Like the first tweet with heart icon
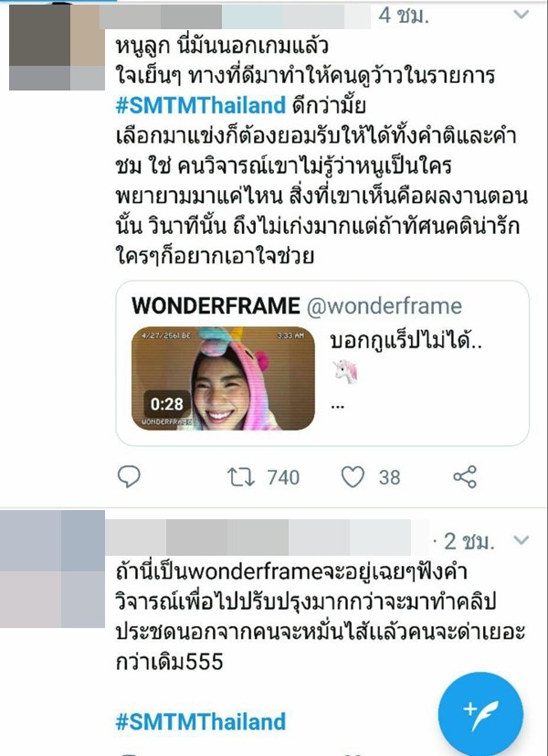The width and height of the screenshot is (548, 756). 353,477
